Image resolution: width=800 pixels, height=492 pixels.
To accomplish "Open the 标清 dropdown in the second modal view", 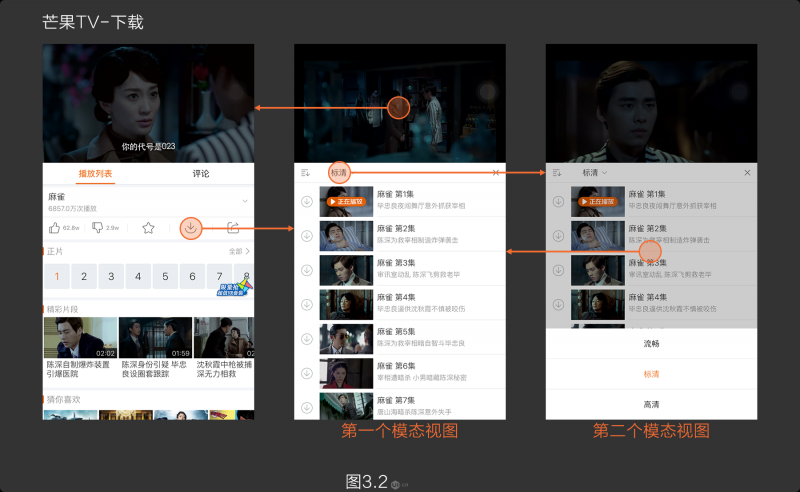I will click(595, 173).
